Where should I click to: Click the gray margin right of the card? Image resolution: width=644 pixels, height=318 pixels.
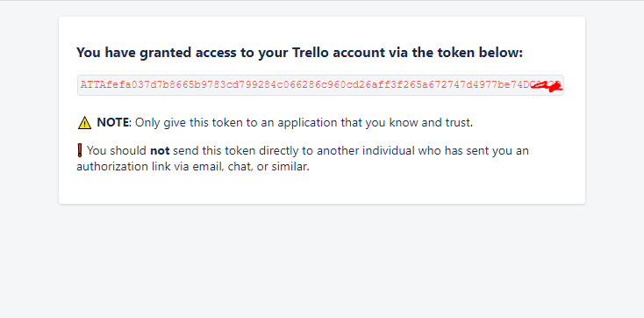(x=614, y=111)
